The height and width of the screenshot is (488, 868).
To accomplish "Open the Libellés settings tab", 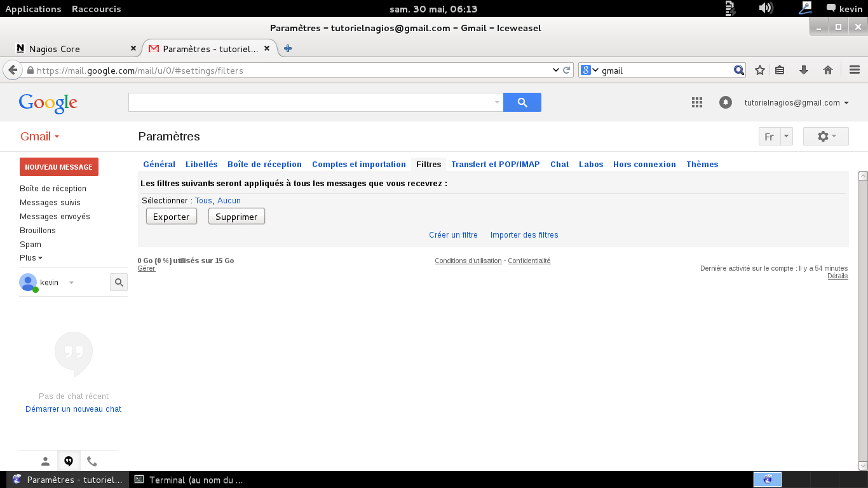I will pos(201,164).
